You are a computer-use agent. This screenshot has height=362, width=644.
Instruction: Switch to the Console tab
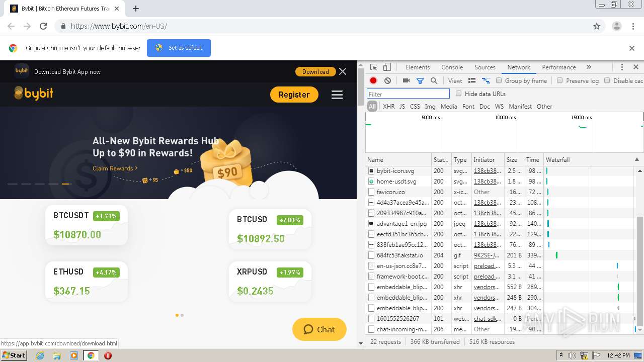point(452,67)
